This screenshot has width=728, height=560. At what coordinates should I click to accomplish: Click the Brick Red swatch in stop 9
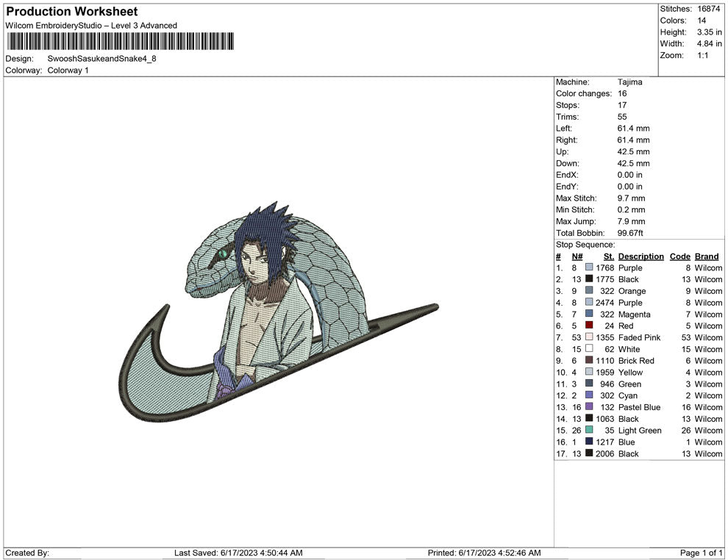(x=589, y=360)
